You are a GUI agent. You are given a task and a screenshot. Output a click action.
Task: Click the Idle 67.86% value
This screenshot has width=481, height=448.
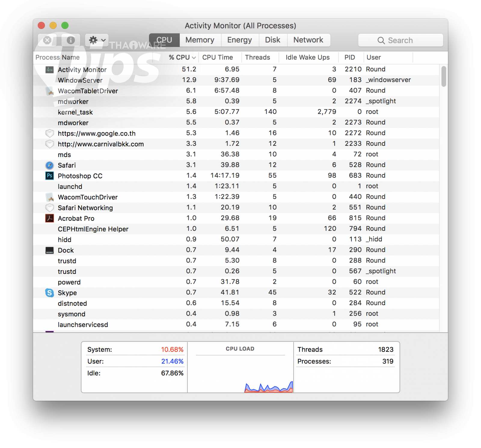(x=172, y=373)
